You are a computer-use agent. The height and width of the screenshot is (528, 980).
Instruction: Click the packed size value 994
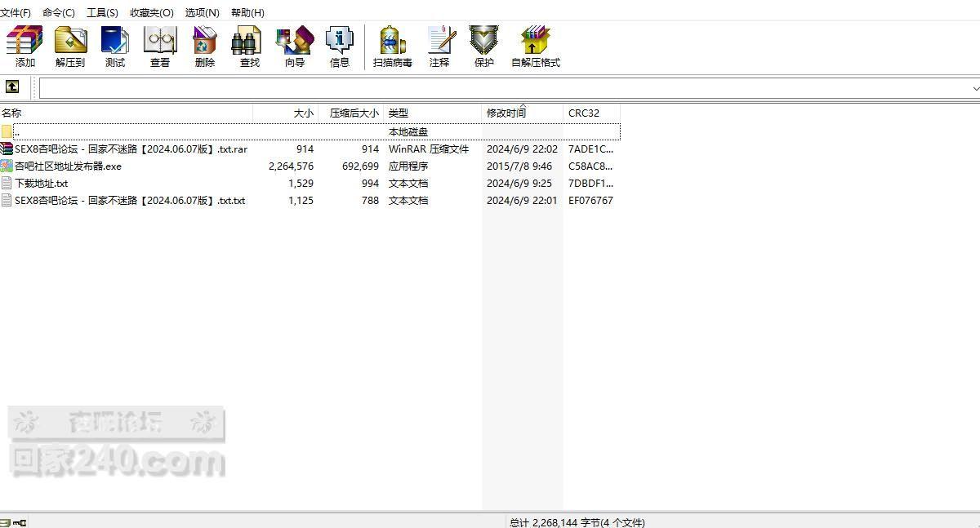pyautogui.click(x=370, y=184)
